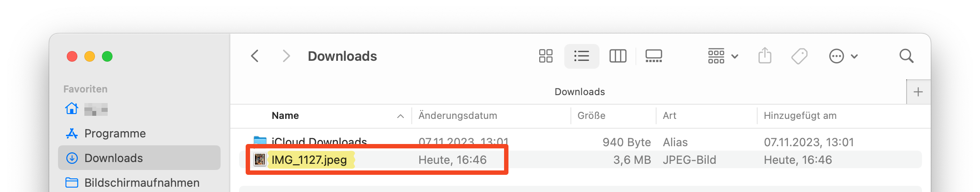This screenshot has width=980, height=192.
Task: Click the Tags toolbar icon
Action: tap(799, 56)
